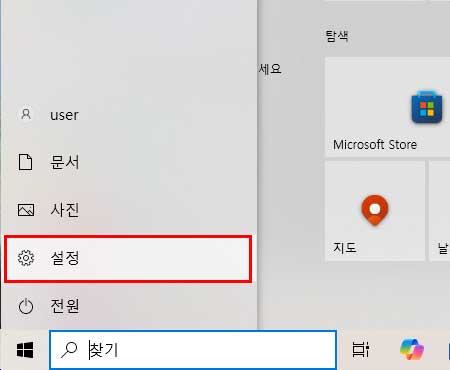Click the picture frame icon beside 사진
Image resolution: width=450 pixels, height=370 pixels.
(26, 210)
